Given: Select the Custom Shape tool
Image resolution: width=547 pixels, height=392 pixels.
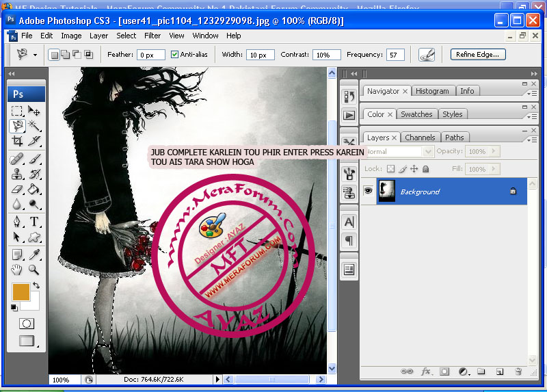Looking at the screenshot, I should 34,237.
